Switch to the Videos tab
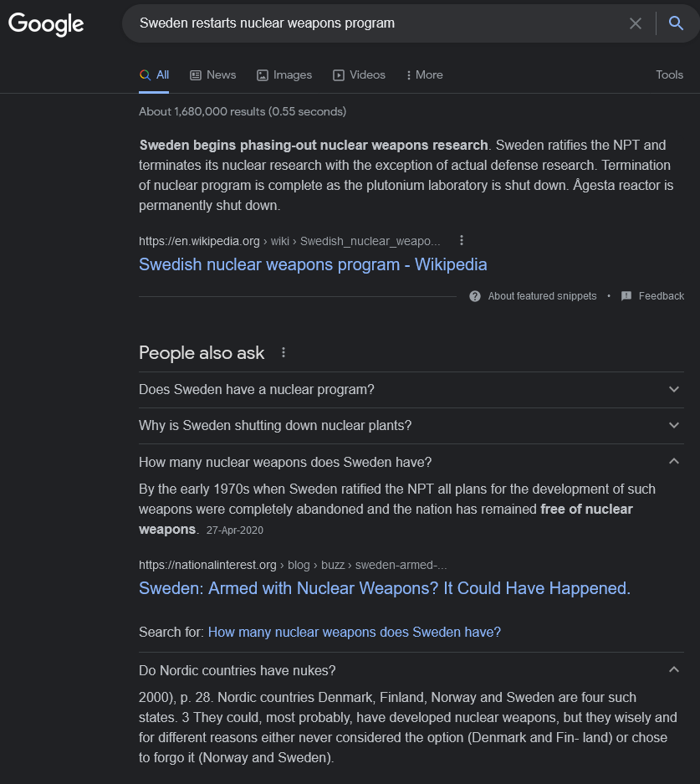The height and width of the screenshot is (784, 700). [x=360, y=75]
